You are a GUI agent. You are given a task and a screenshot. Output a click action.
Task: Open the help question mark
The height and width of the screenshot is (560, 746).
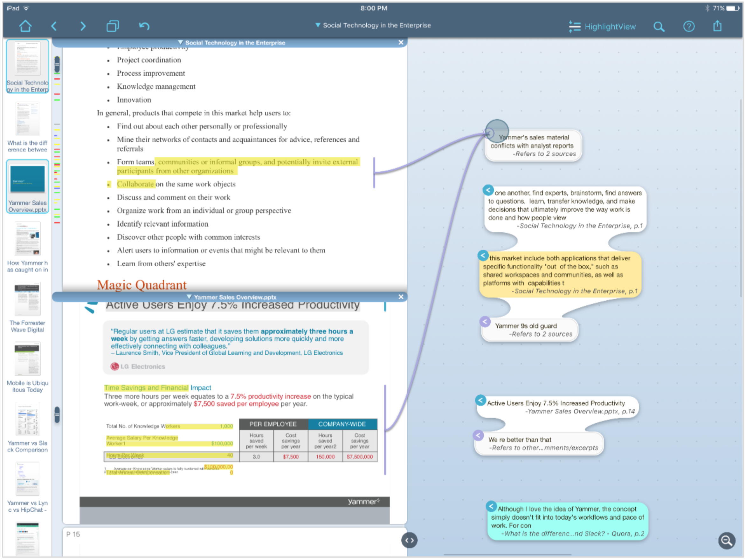pyautogui.click(x=689, y=26)
